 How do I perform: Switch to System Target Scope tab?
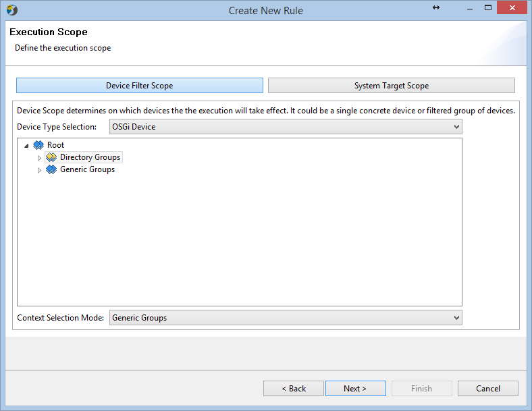pos(391,86)
